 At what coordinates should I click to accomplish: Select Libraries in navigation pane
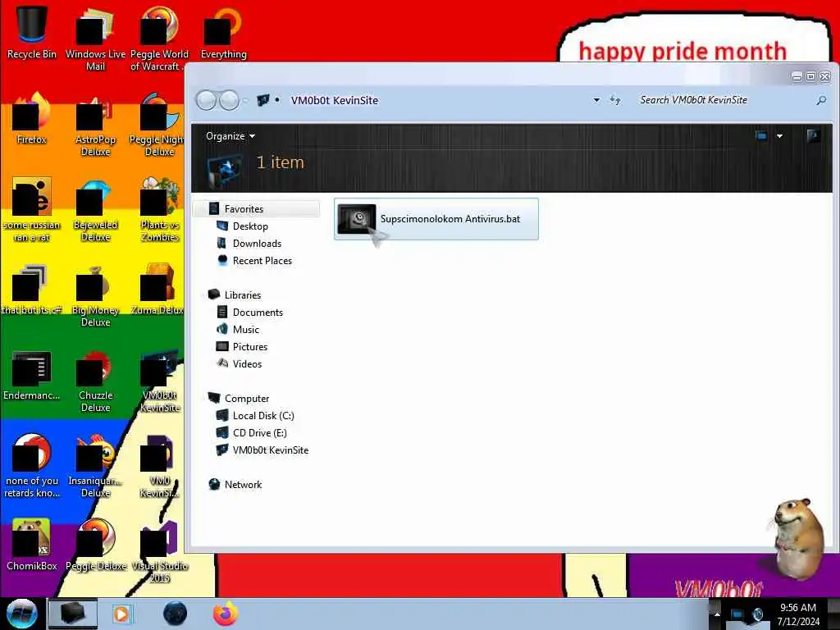[x=242, y=295]
